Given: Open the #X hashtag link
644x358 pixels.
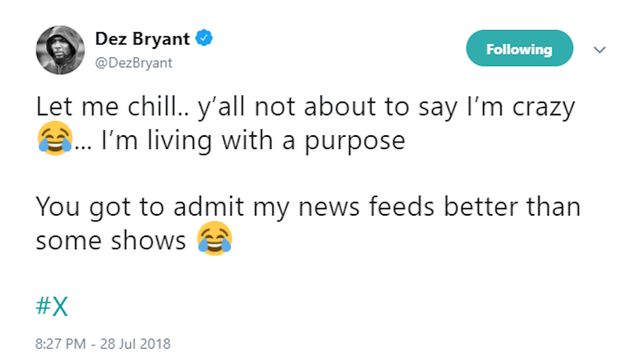Looking at the screenshot, I should pos(52,306).
